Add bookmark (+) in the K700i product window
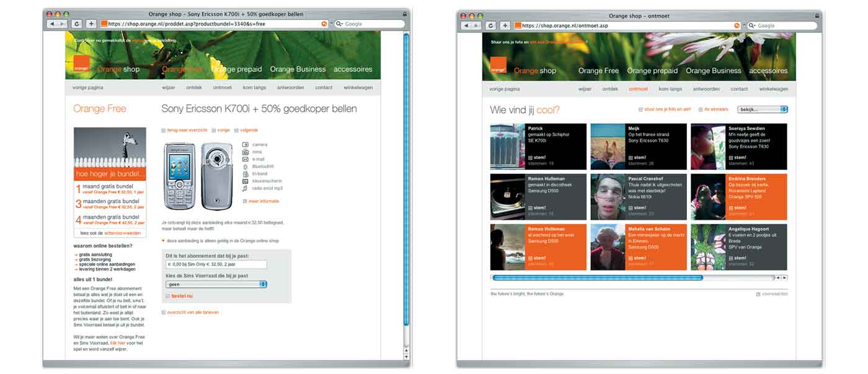The width and height of the screenshot is (868, 374). [91, 24]
